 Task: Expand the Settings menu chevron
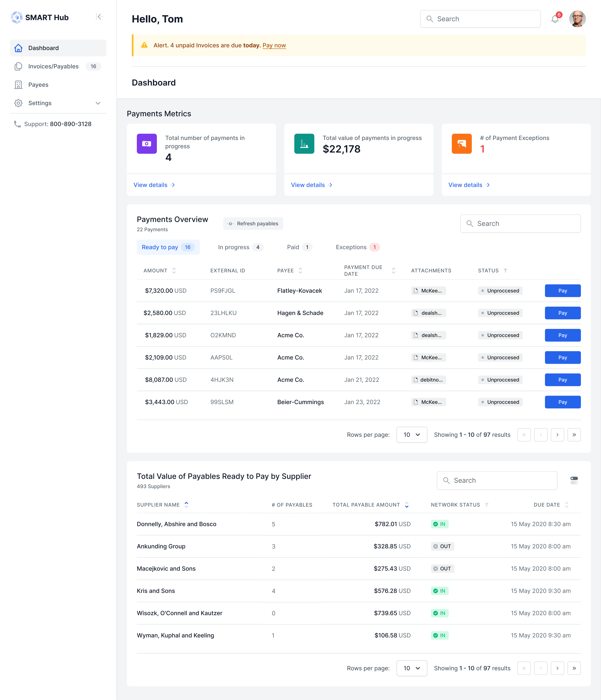pos(98,103)
